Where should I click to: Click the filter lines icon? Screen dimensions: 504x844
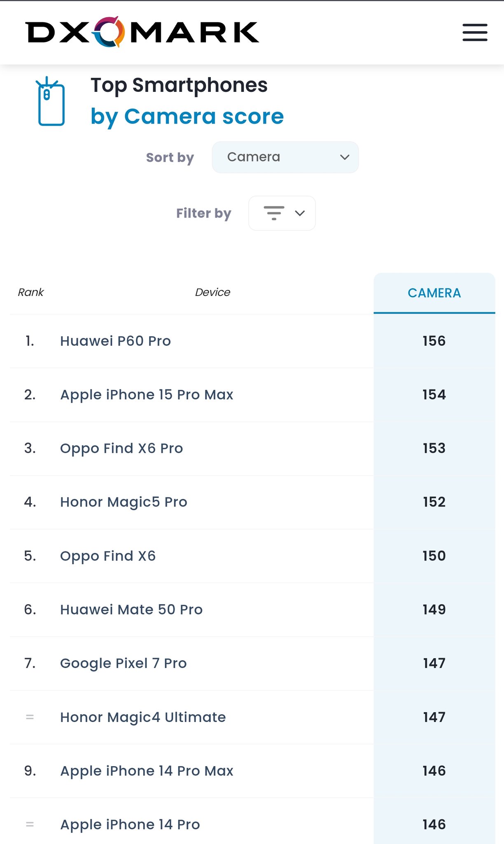[x=274, y=213]
